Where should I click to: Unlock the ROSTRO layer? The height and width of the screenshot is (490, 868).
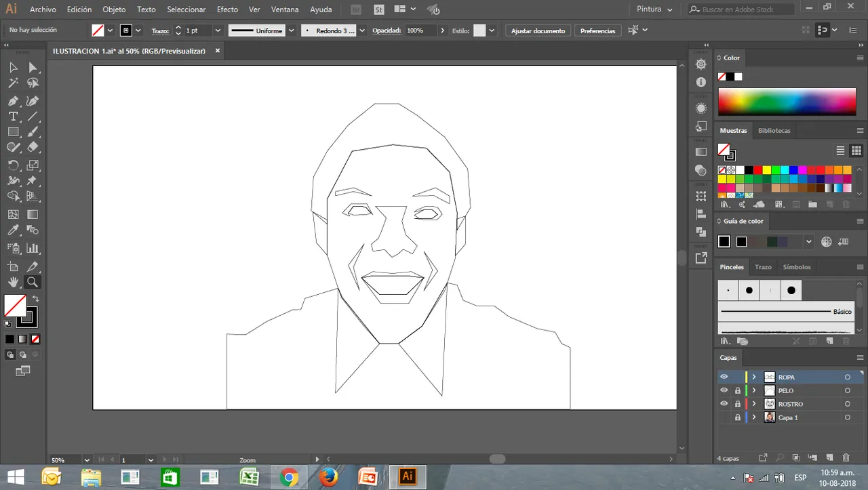[738, 404]
